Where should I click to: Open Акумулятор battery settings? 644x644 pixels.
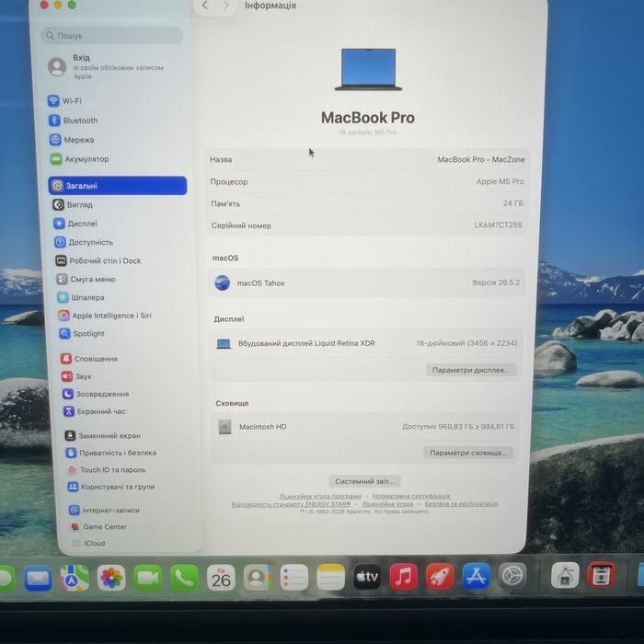pos(80,159)
